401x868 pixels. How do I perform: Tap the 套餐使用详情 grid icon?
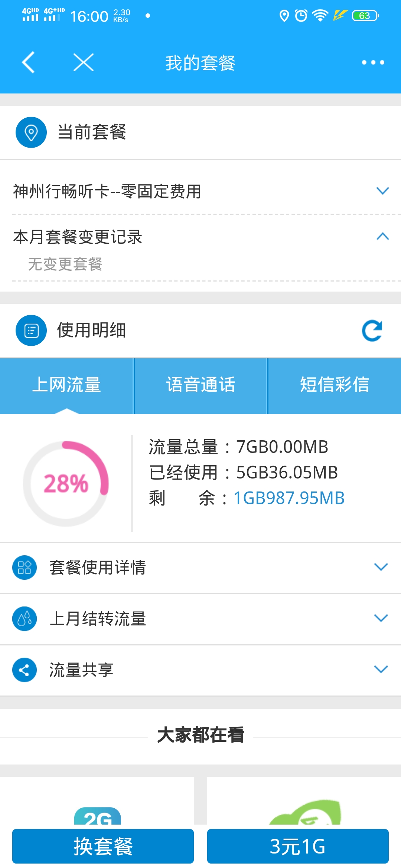[25, 568]
